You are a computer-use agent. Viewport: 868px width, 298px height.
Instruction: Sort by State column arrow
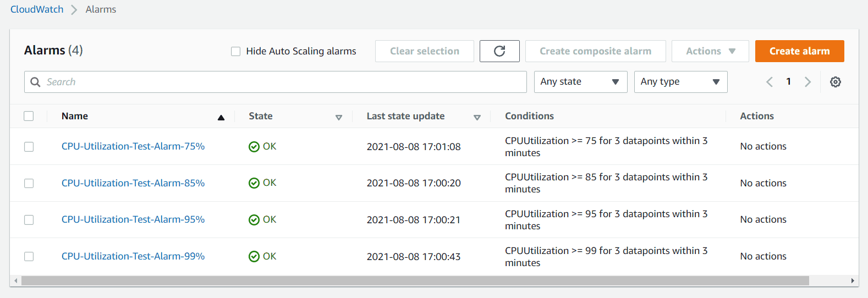tap(339, 117)
